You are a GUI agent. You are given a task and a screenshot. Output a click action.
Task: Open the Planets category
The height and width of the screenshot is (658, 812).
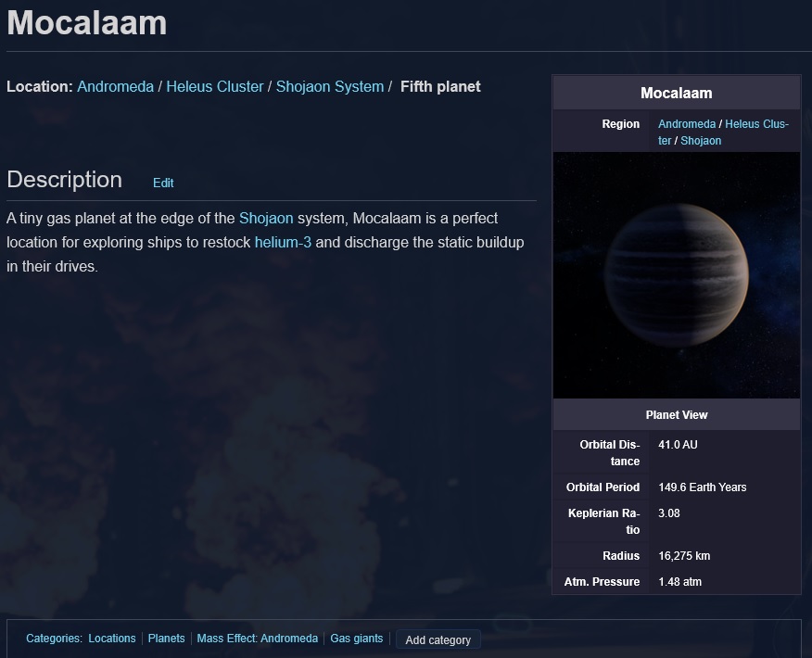[166, 639]
